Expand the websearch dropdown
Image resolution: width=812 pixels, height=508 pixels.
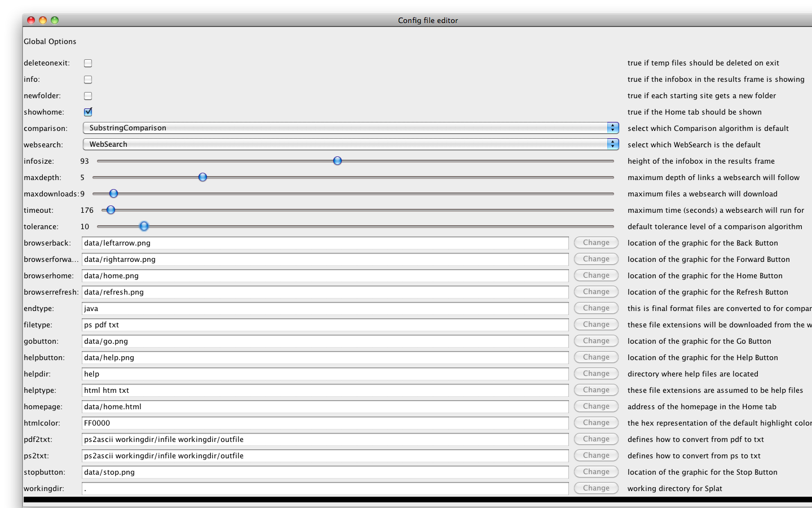coord(351,144)
